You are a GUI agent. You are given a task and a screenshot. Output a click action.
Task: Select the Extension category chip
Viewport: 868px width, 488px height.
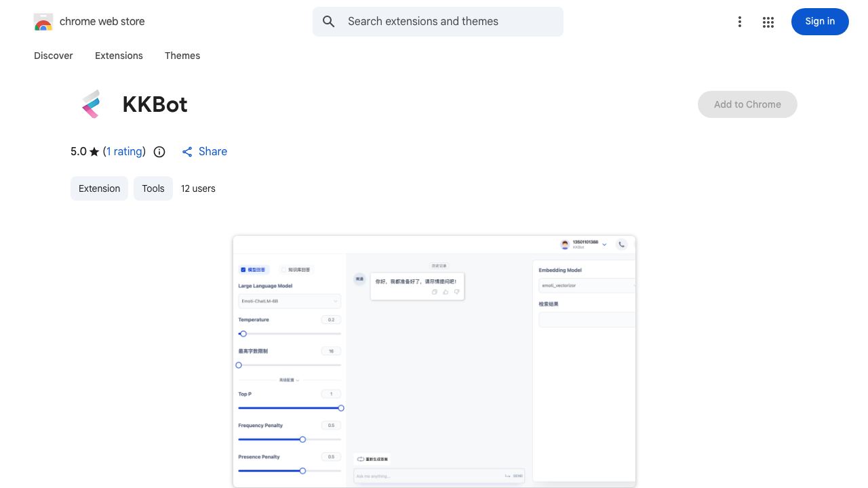click(x=99, y=188)
